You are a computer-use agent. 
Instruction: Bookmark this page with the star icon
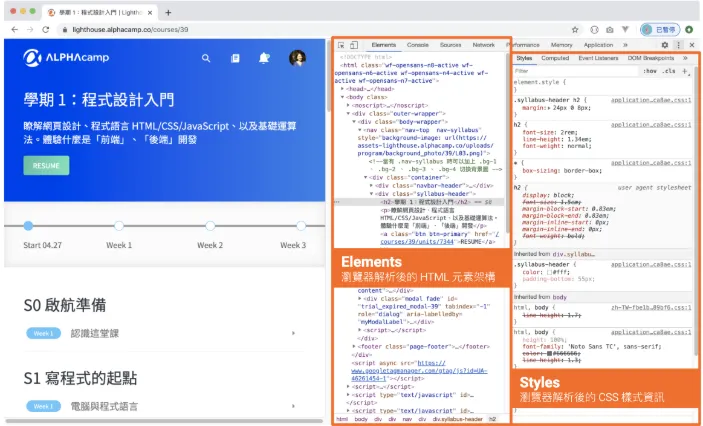[575, 30]
